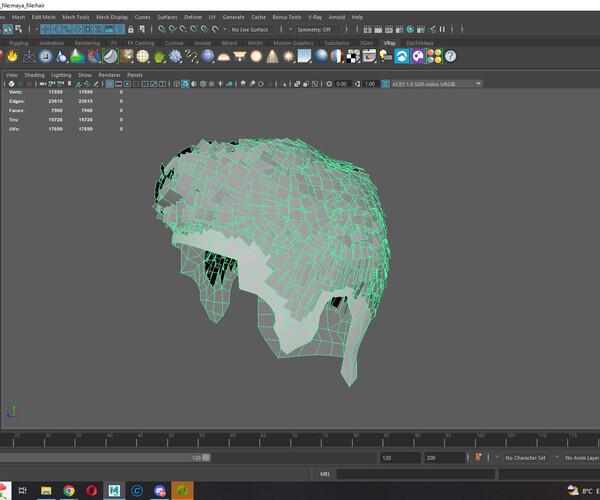This screenshot has height=500, width=600.
Task: Click the highlighted select by component icon
Action: click(8, 29)
